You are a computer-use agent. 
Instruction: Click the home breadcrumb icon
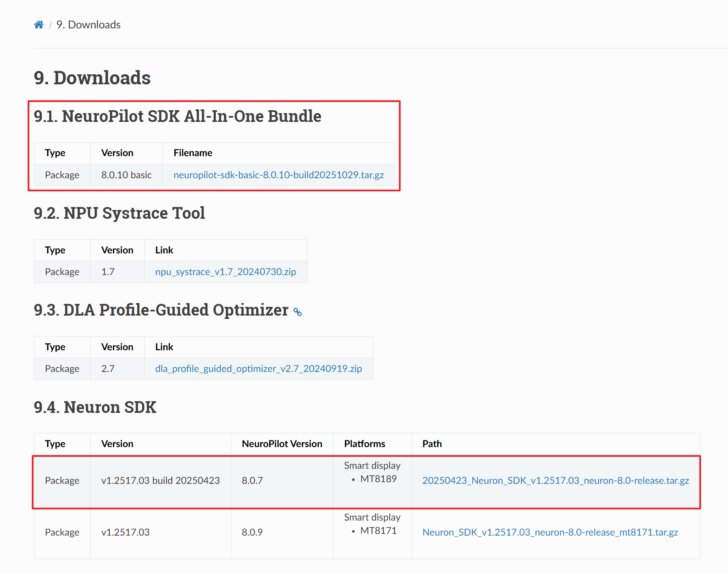pos(39,25)
